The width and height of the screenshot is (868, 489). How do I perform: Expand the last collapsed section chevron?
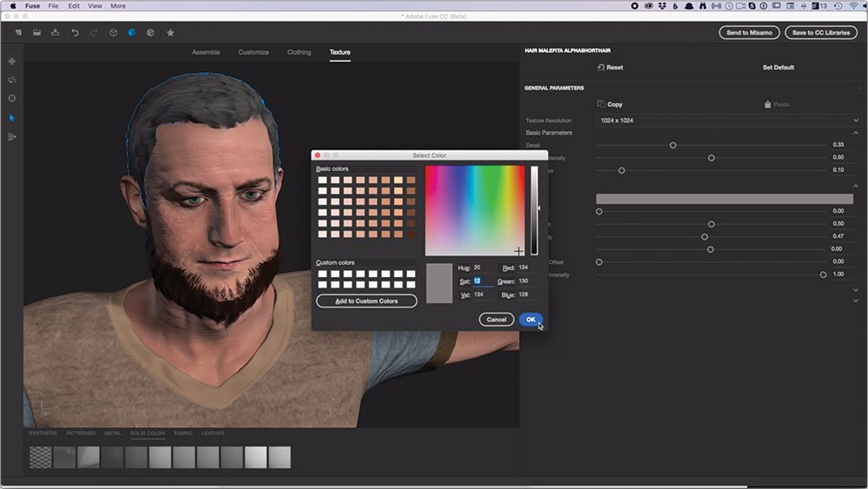(856, 301)
